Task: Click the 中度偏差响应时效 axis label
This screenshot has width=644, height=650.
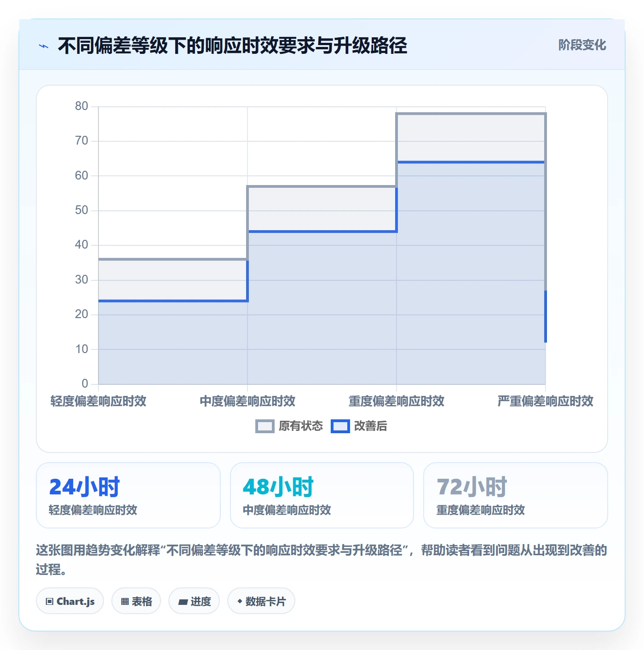Action: [x=247, y=401]
